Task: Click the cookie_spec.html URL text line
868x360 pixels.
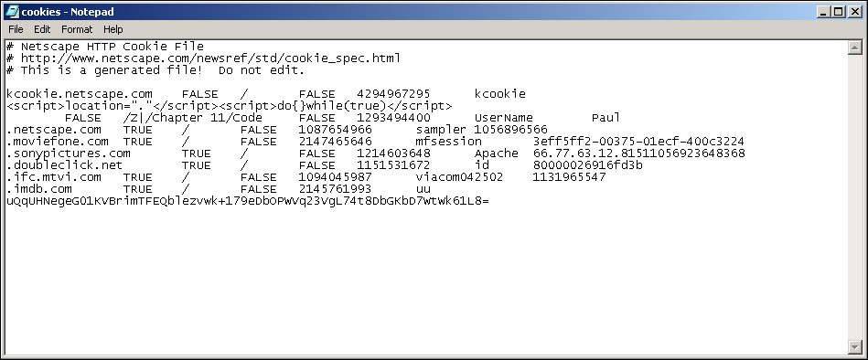Action: click(203, 58)
